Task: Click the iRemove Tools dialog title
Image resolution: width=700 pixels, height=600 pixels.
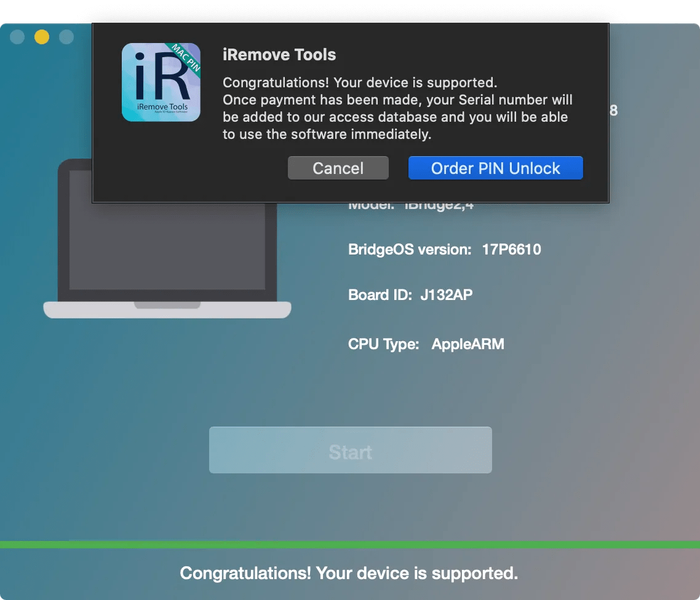Action: point(279,54)
